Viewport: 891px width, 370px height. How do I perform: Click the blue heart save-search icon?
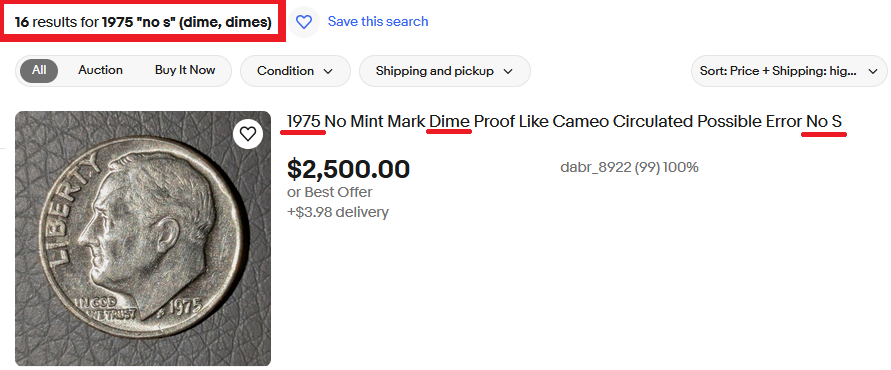(x=304, y=22)
